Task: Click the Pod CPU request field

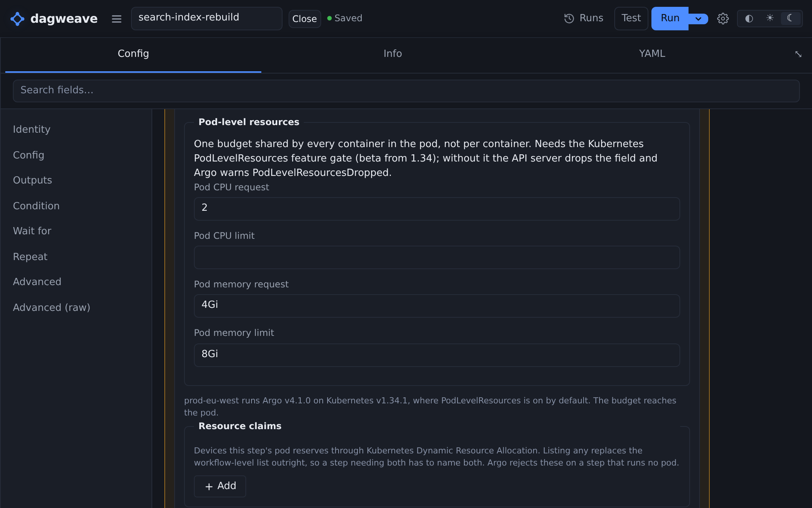Action: click(437, 209)
